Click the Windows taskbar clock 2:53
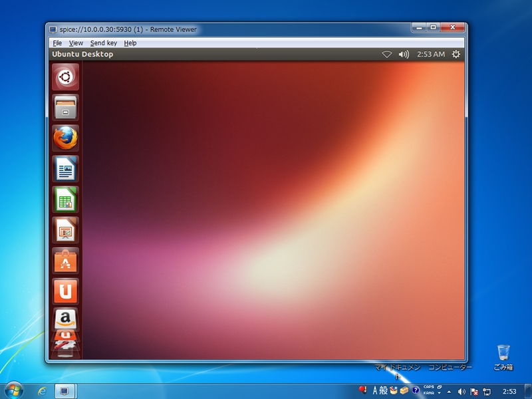This screenshot has width=532, height=399. point(509,392)
